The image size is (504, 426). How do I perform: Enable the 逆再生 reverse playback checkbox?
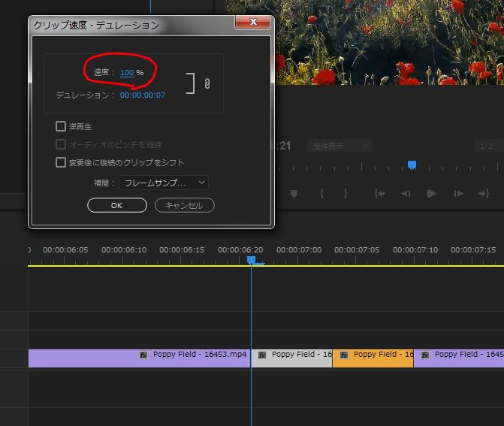pos(61,126)
